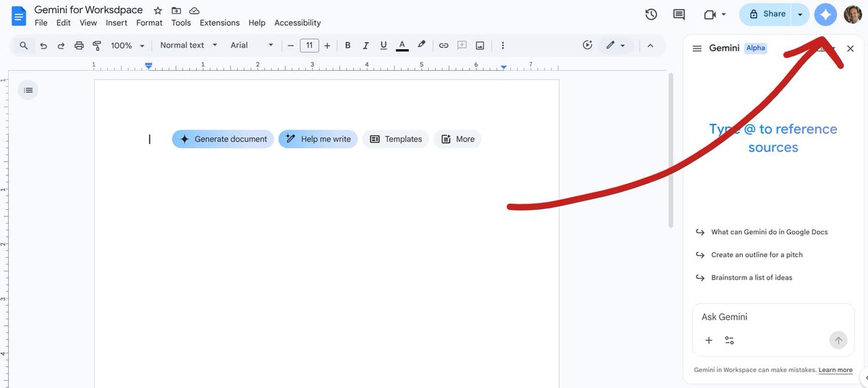The height and width of the screenshot is (388, 868).
Task: Check the cloud document status icon
Action: pos(194,11)
